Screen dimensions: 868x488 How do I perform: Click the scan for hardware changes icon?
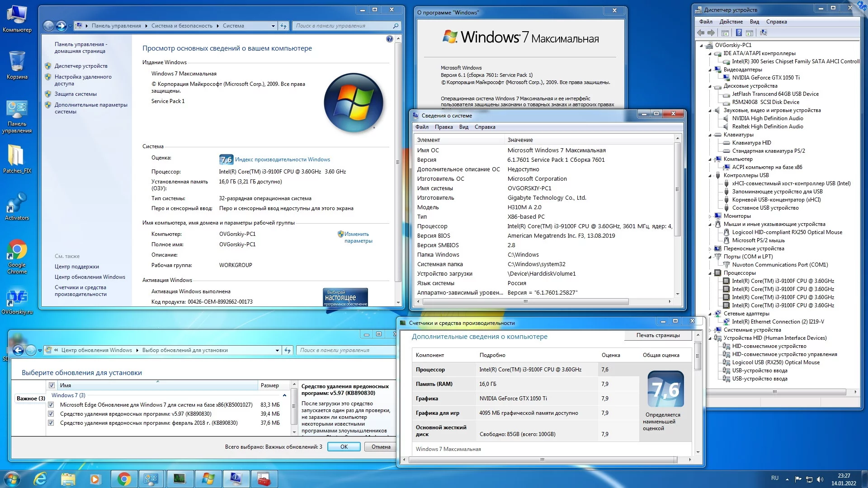coord(764,33)
